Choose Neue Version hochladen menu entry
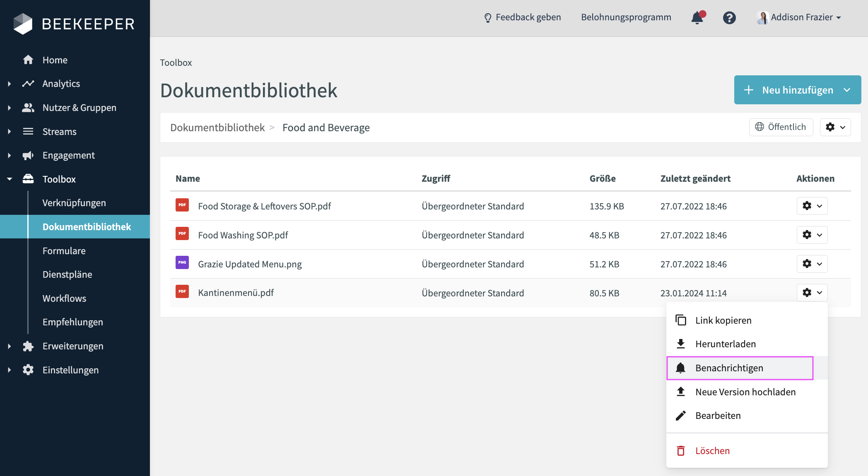This screenshot has height=476, width=868. [x=745, y=392]
